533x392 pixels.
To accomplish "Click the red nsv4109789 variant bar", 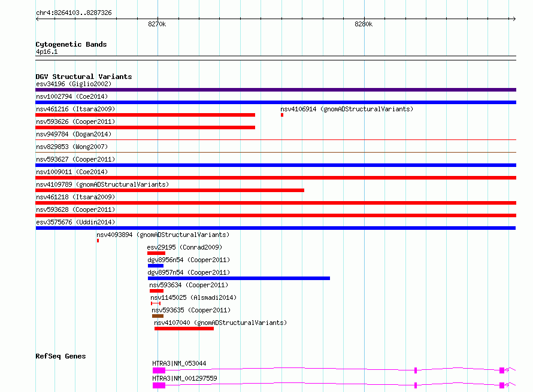I will pyautogui.click(x=169, y=190).
